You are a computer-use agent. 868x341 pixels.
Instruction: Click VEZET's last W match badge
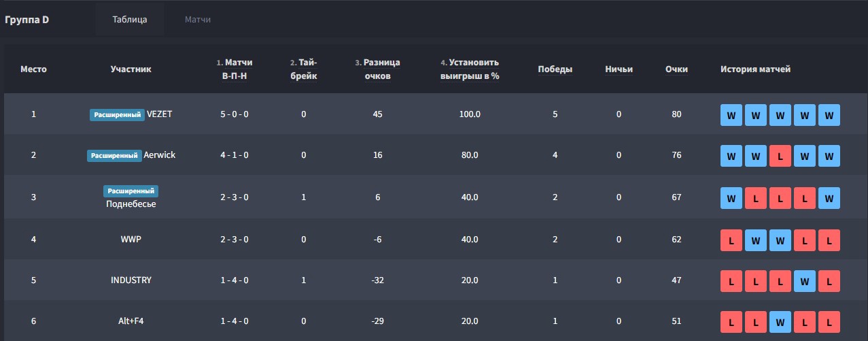point(829,115)
